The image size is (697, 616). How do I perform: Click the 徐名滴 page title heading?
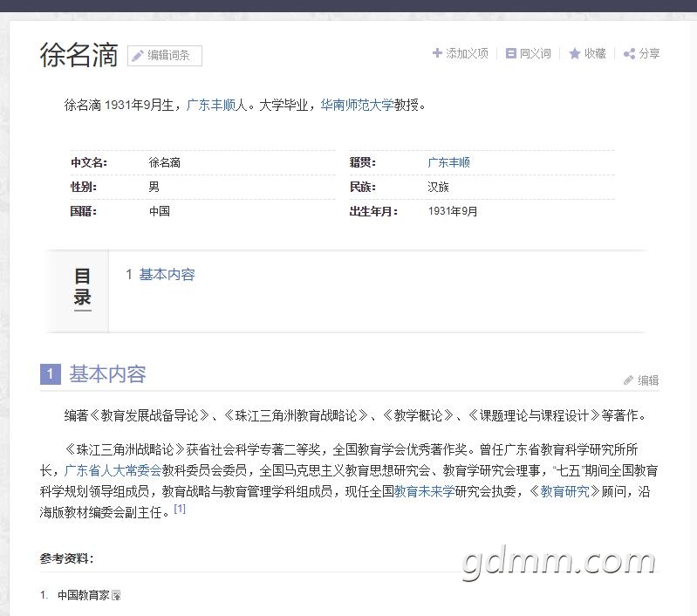click(x=79, y=55)
